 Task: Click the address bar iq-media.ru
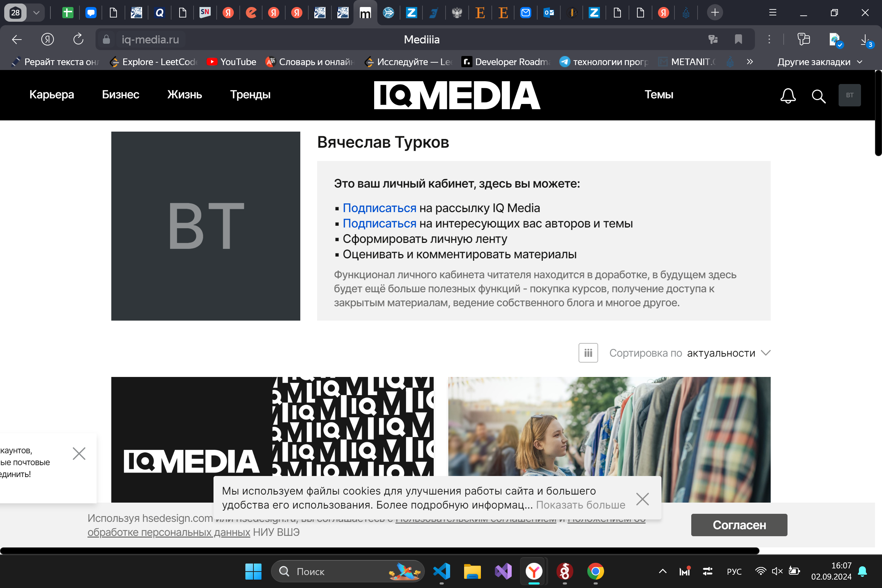click(x=150, y=39)
